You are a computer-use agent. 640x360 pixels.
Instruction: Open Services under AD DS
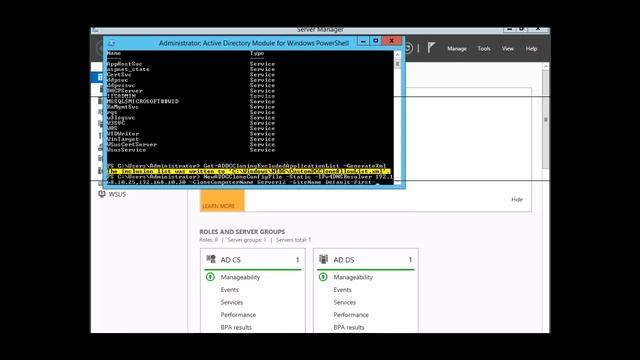click(344, 302)
